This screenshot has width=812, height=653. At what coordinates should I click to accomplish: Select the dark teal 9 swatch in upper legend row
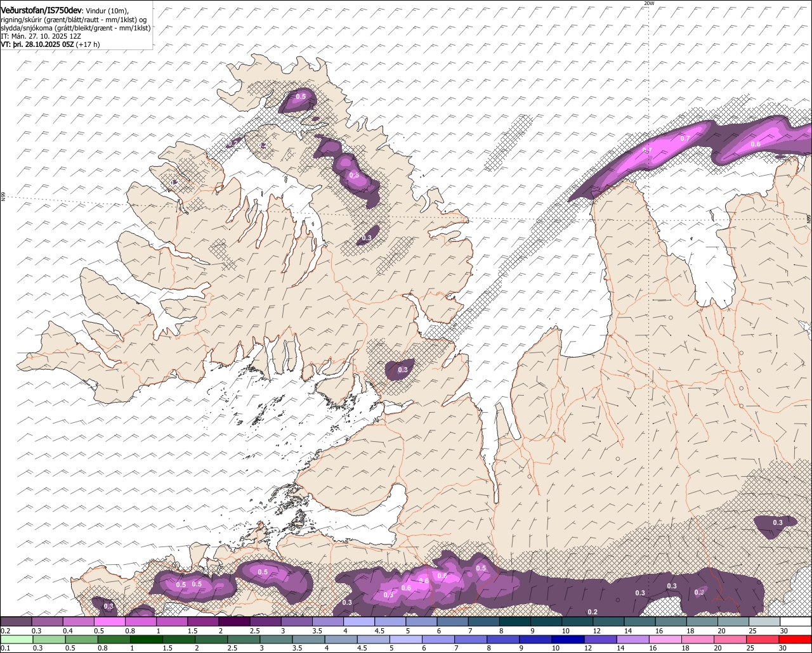point(546,622)
